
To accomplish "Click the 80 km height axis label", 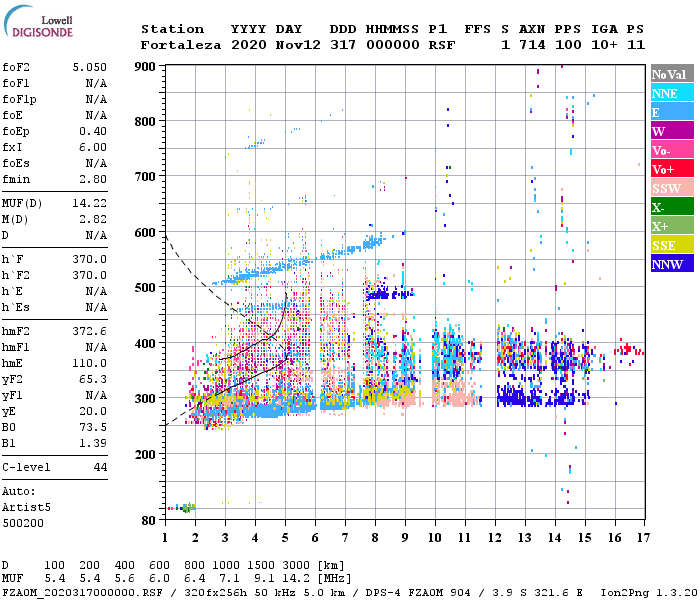I will point(149,521).
